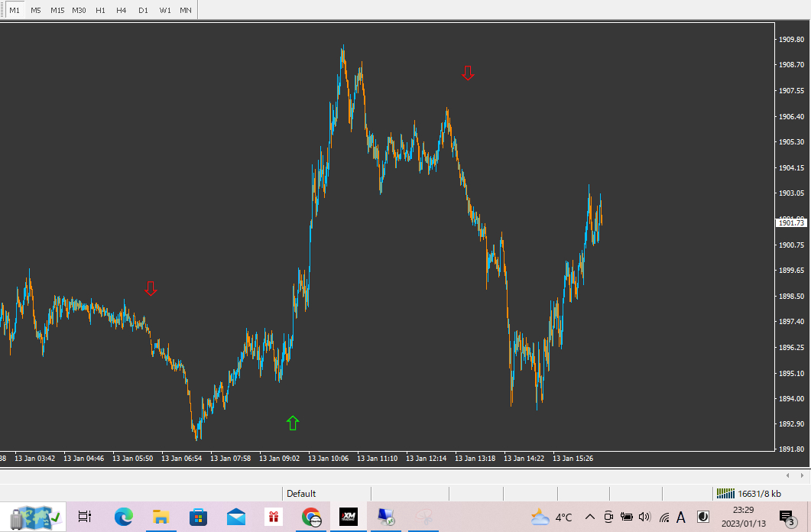This screenshot has width=811, height=532.
Task: Click the current price label 1901.73
Action: [791, 223]
